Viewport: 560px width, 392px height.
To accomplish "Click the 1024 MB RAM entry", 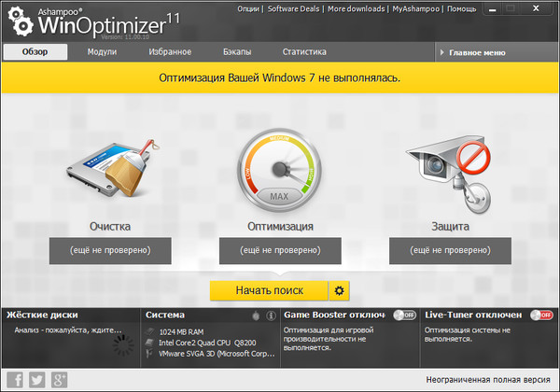I will coord(181,332).
